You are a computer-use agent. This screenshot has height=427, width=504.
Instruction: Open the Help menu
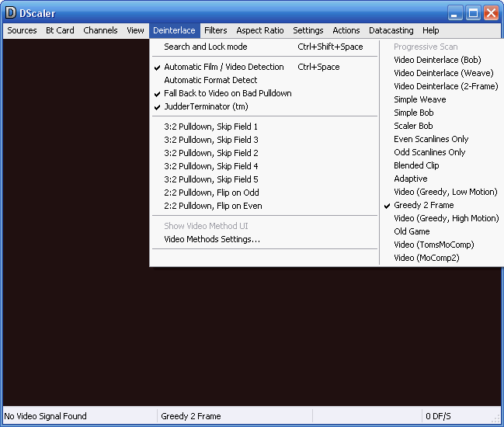[431, 30]
